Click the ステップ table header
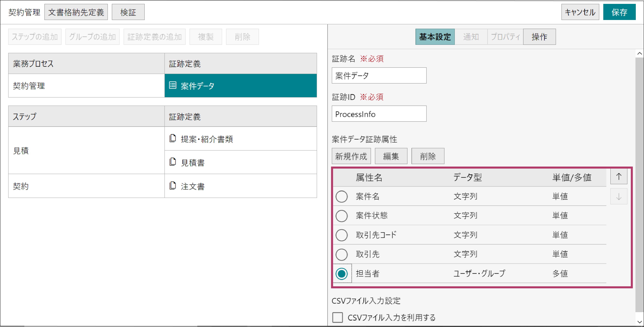This screenshot has height=327, width=644. tap(87, 116)
